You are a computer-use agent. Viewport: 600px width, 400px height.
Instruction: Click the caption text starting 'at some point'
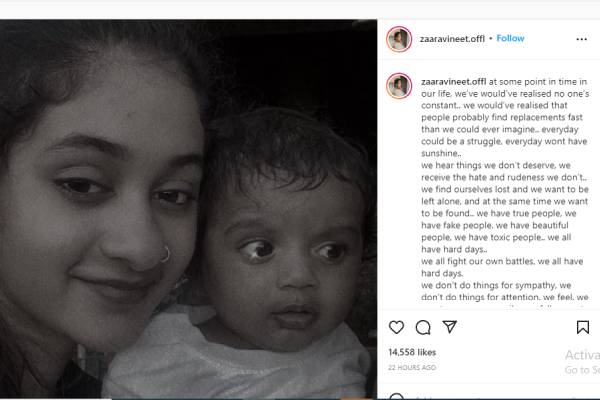(505, 189)
